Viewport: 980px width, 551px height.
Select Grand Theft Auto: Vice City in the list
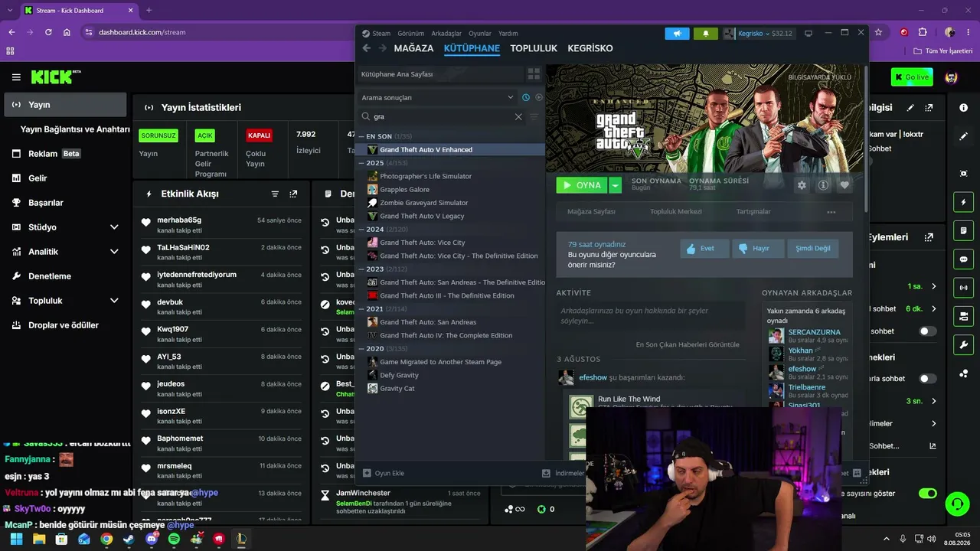[422, 243]
